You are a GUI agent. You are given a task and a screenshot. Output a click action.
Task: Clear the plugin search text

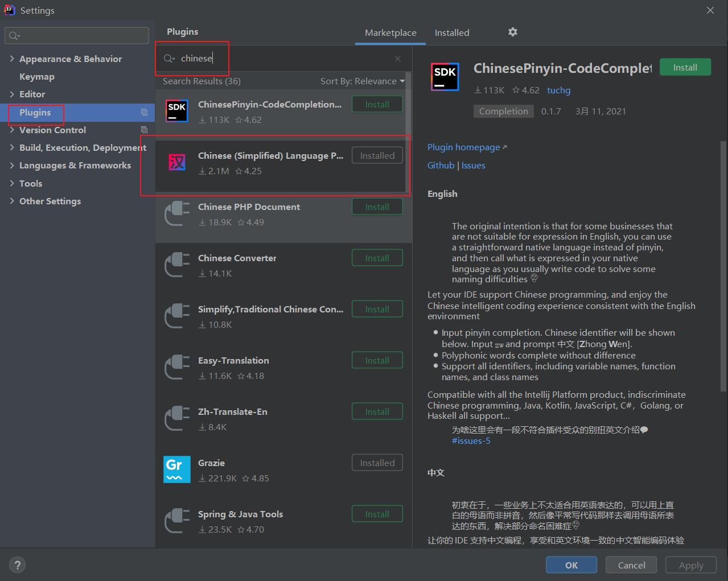tap(398, 59)
